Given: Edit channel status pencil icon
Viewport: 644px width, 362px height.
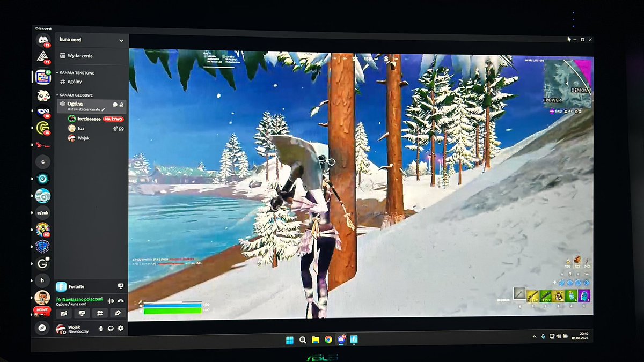Looking at the screenshot, I should coord(103,109).
